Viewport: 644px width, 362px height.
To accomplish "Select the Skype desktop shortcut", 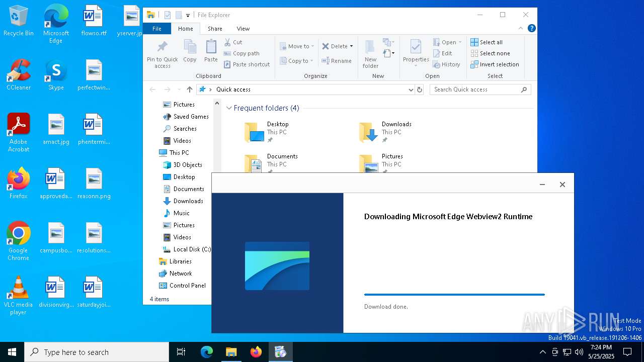I will 56,75.
